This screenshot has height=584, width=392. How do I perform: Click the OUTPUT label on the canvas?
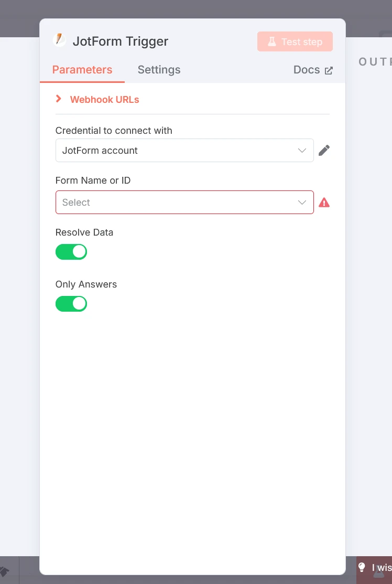click(x=374, y=61)
